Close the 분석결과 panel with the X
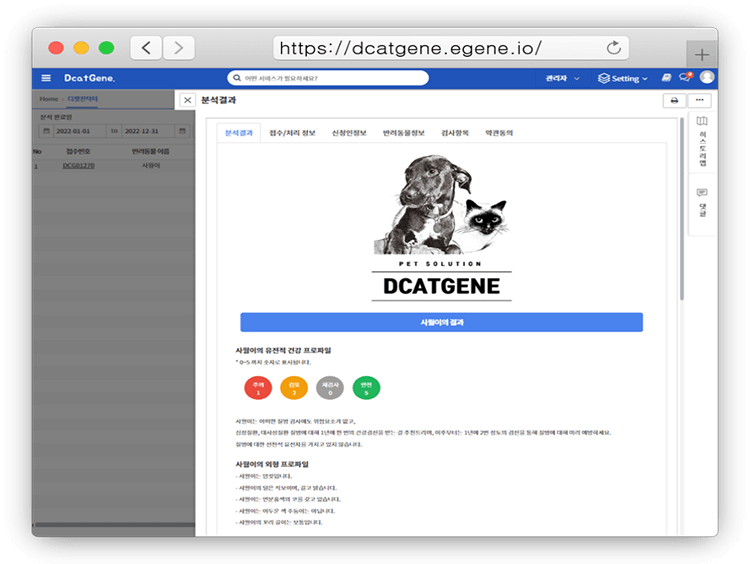The height and width of the screenshot is (564, 750). point(187,100)
